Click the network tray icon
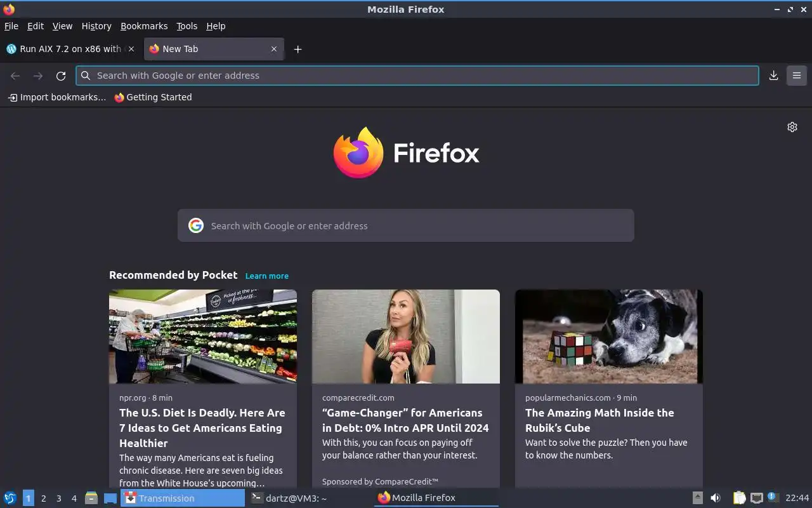Screen dimensions: 812x508 (756, 498)
